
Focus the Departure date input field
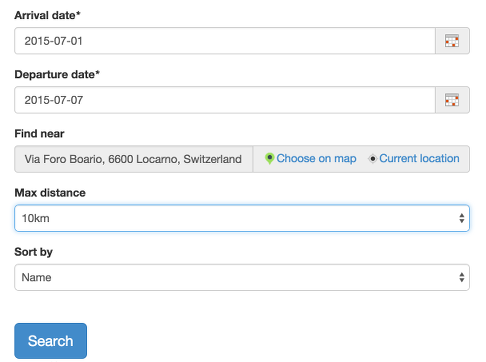tap(225, 100)
